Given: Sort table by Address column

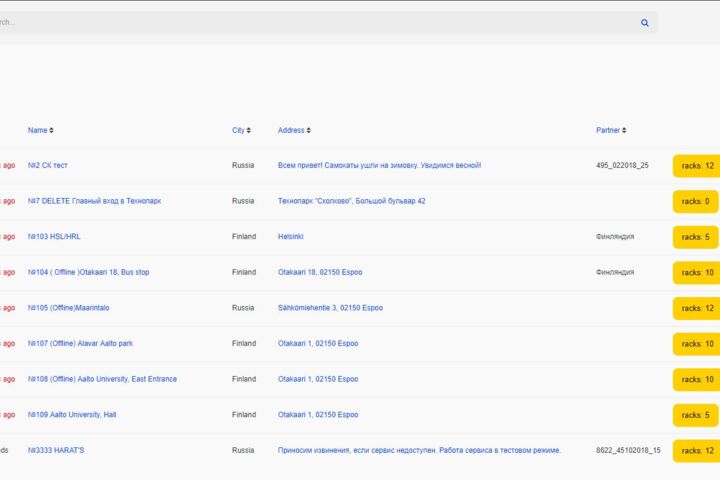Looking at the screenshot, I should 294,130.
